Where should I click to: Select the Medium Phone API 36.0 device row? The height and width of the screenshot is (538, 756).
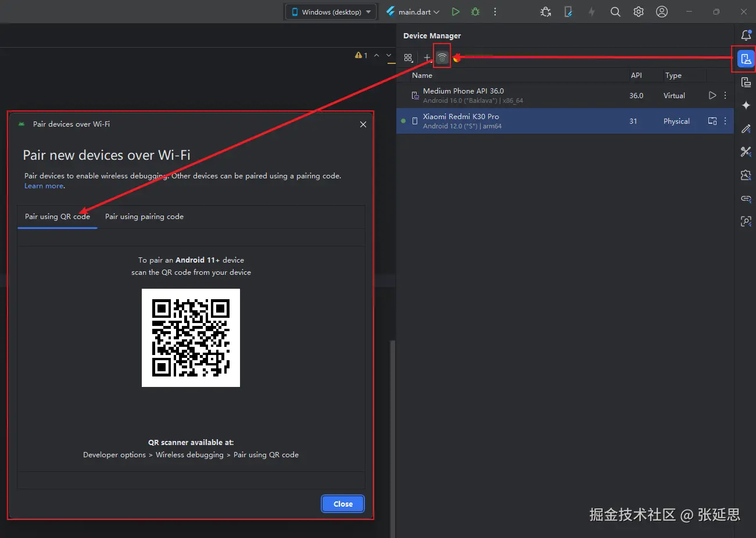565,95
